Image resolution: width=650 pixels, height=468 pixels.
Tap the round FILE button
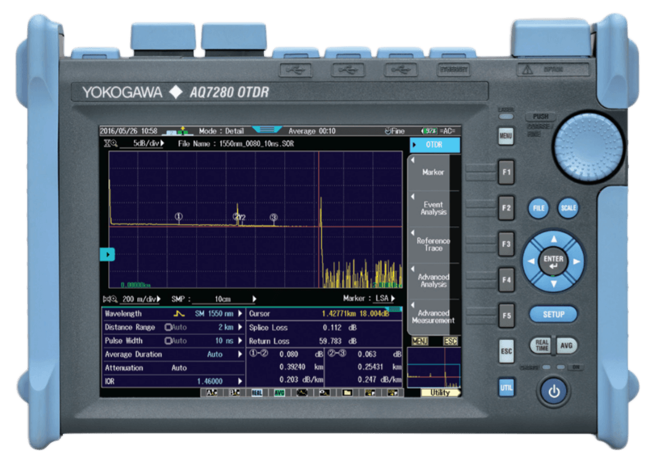point(538,208)
